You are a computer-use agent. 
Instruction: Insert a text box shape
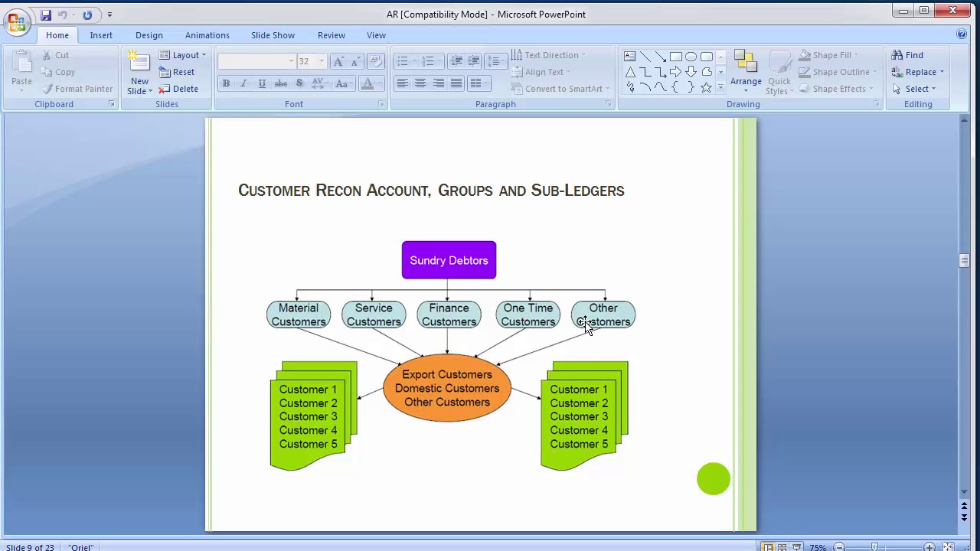629,56
